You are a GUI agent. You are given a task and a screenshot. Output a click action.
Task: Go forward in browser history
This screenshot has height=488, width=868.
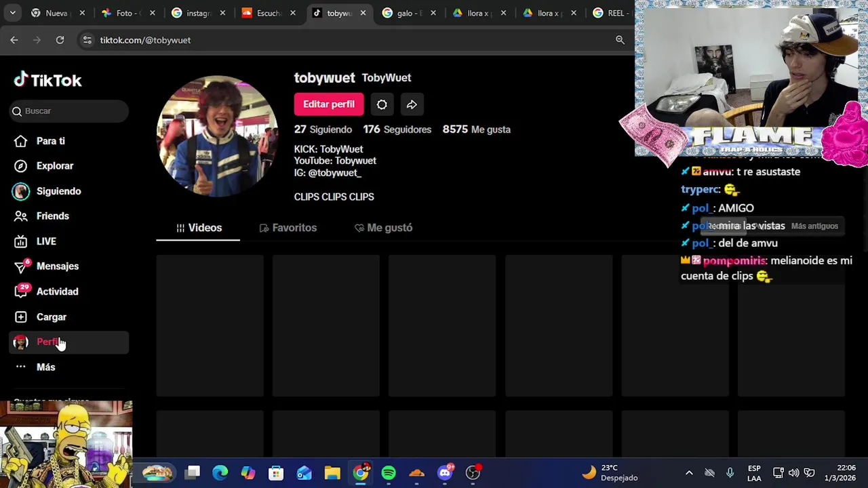[x=37, y=40]
